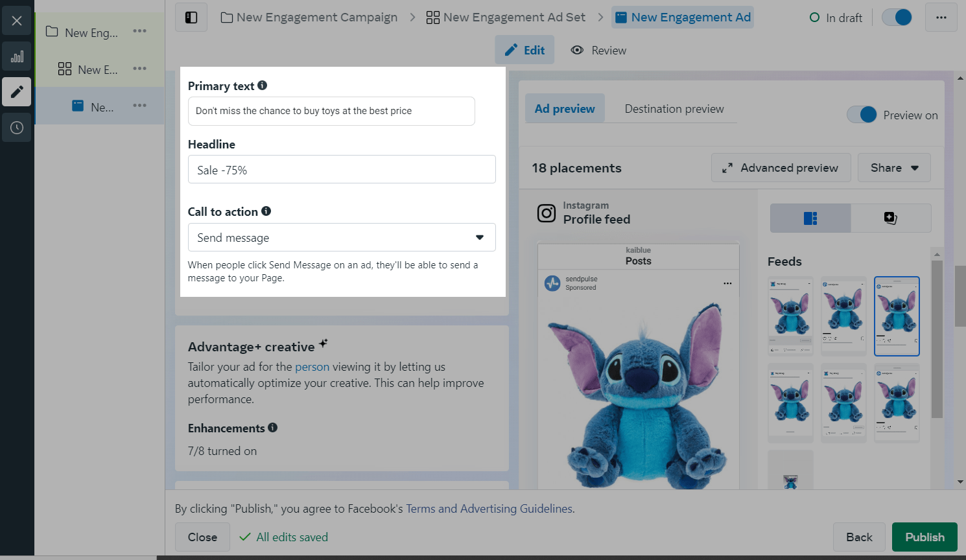Click the Headline input field
The height and width of the screenshot is (560, 966).
(342, 170)
